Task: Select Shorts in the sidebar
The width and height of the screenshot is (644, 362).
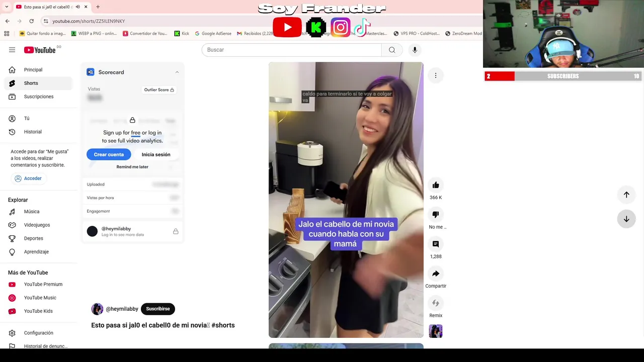Action: [39, 83]
